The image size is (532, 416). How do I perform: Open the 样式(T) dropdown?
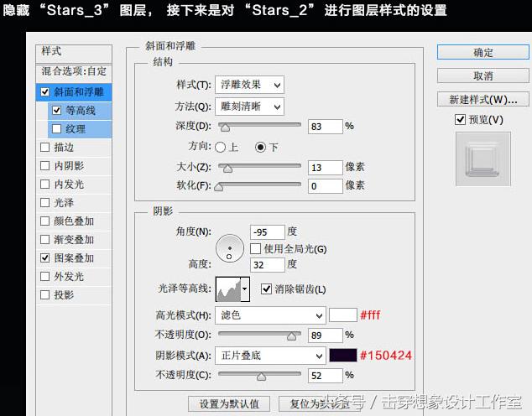tap(249, 85)
